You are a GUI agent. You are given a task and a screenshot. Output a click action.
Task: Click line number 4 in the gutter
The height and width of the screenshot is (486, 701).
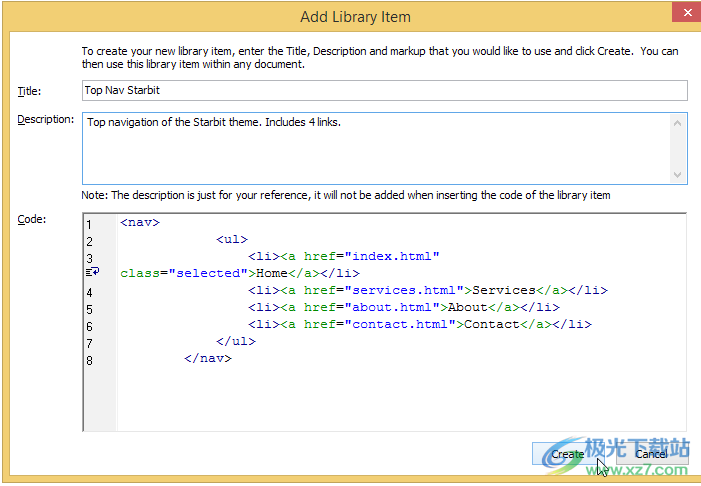click(x=89, y=293)
